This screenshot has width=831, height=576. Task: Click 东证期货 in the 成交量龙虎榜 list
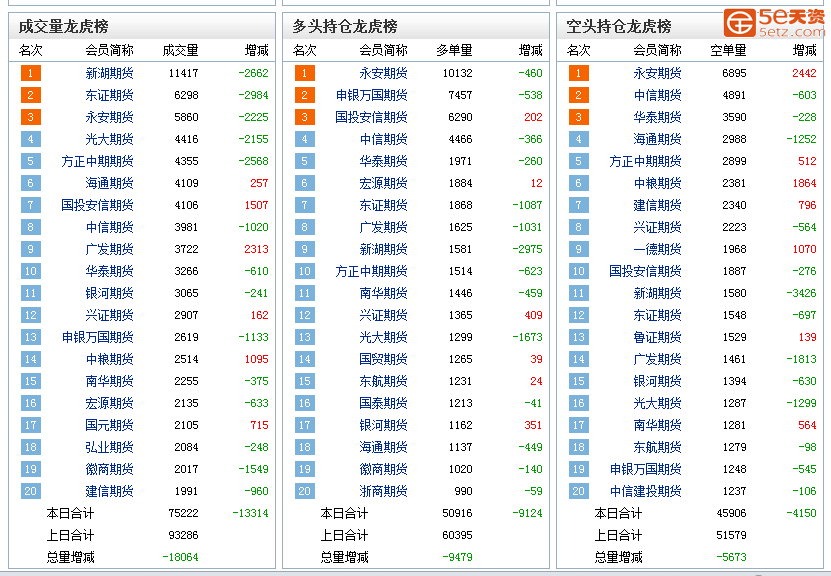point(109,95)
